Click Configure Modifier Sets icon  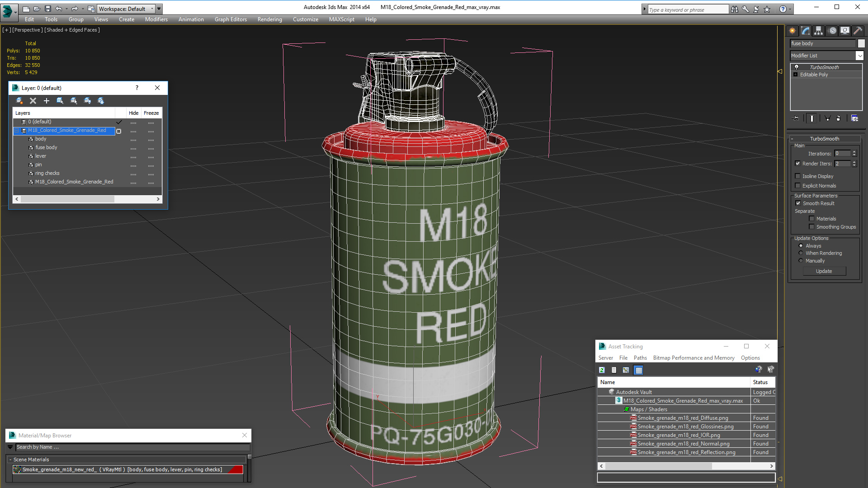pyautogui.click(x=854, y=118)
